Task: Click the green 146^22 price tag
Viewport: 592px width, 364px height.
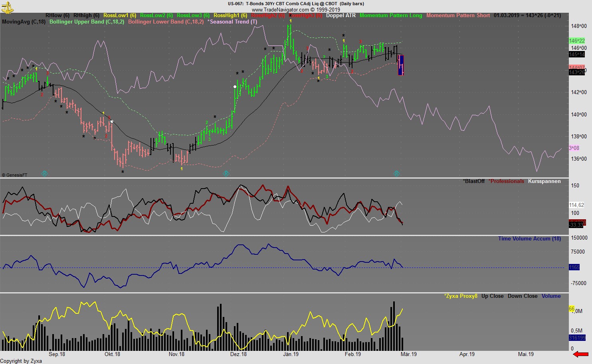Action: coord(577,41)
